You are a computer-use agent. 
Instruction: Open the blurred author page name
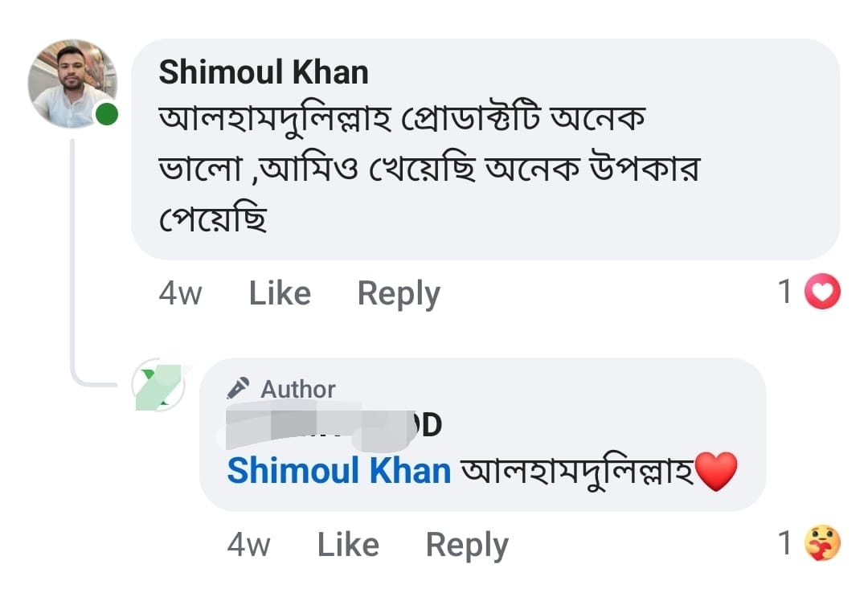click(x=334, y=425)
